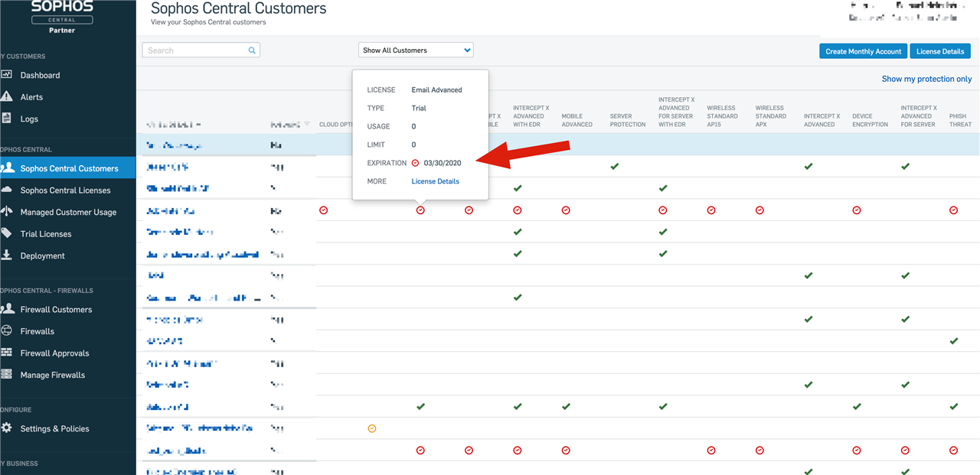Click the magnifier icon in the Search box
Screen dimensions: 980x475
(x=252, y=50)
